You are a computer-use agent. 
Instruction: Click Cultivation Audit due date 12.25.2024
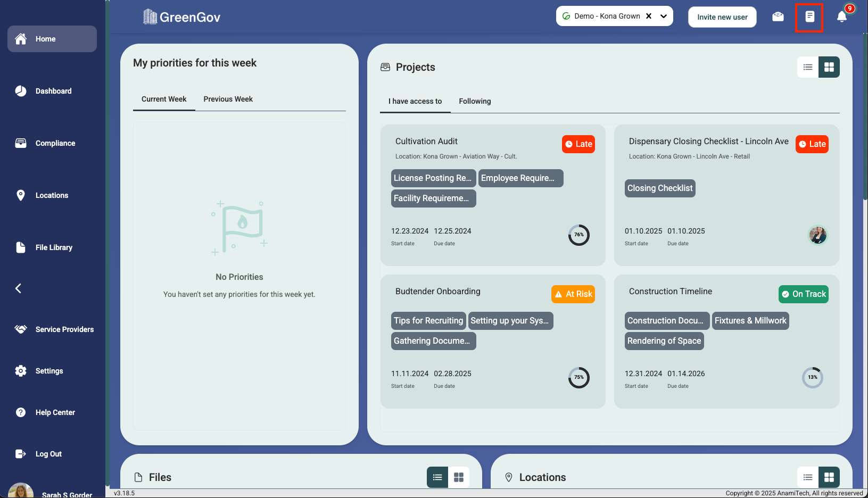point(452,231)
